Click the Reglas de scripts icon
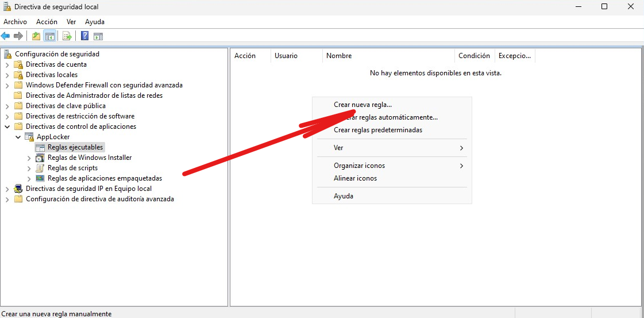 40,168
